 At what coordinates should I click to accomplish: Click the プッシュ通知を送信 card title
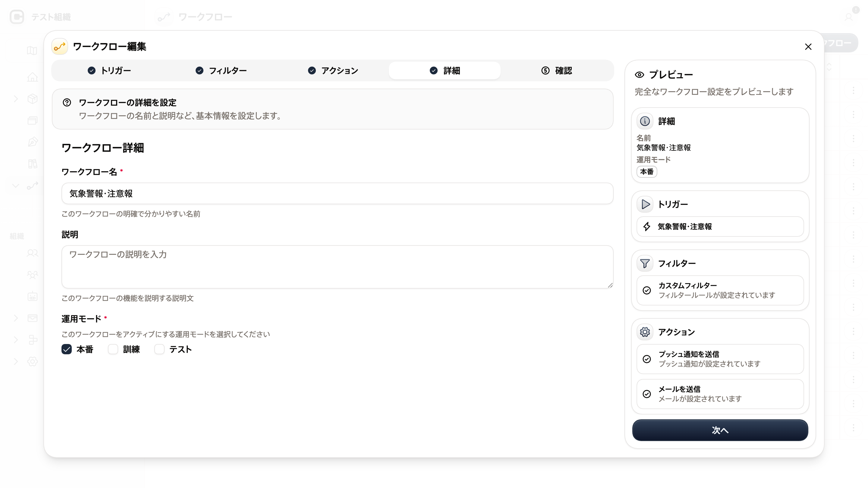(x=689, y=354)
